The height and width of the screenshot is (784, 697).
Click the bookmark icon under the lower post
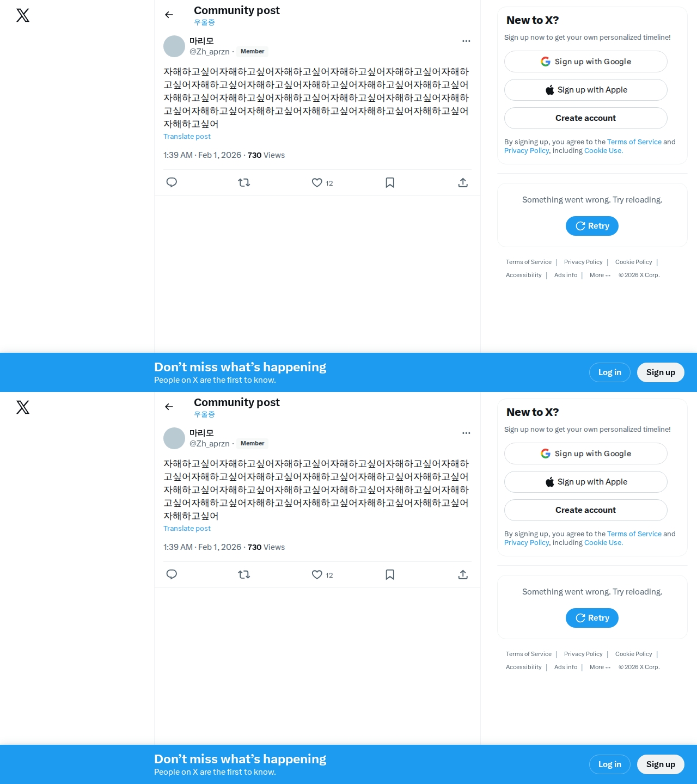tap(390, 574)
